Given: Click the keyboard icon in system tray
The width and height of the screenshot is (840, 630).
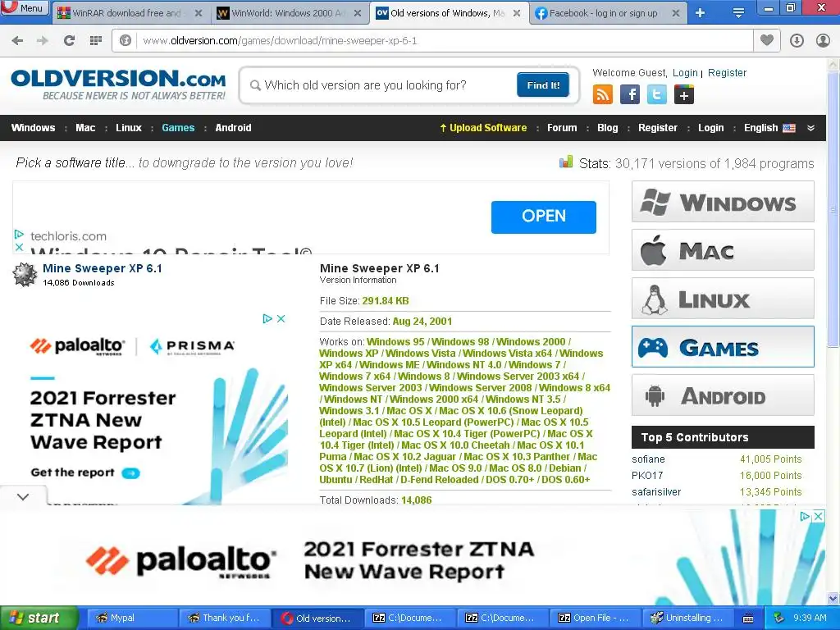Looking at the screenshot, I should click(748, 619).
